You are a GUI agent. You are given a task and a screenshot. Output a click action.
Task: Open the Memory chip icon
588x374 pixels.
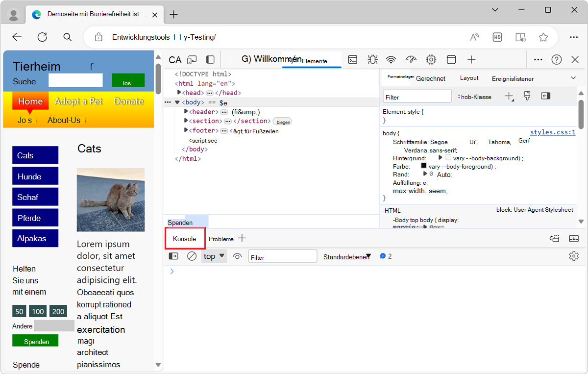[x=431, y=60]
